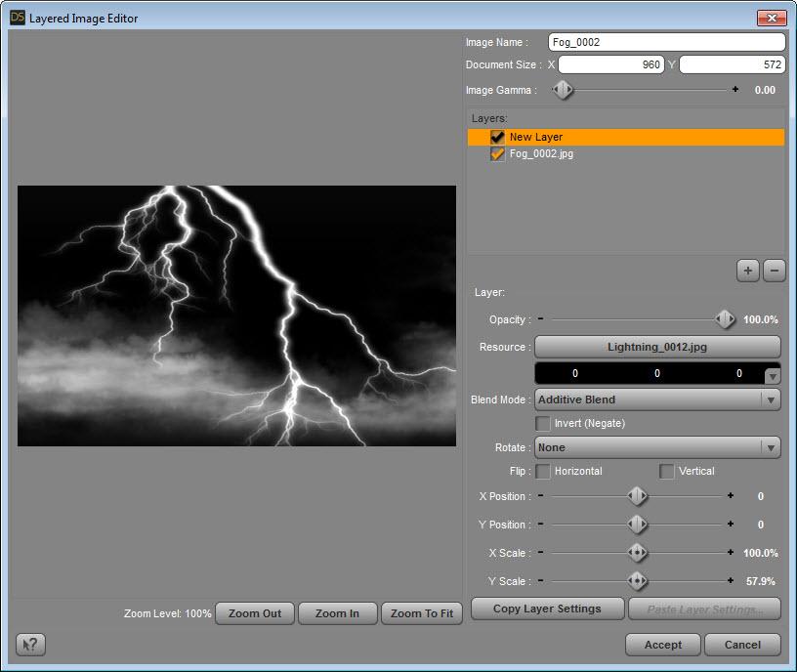Click the X Scale value 100.0%
797x672 pixels.
(x=761, y=553)
